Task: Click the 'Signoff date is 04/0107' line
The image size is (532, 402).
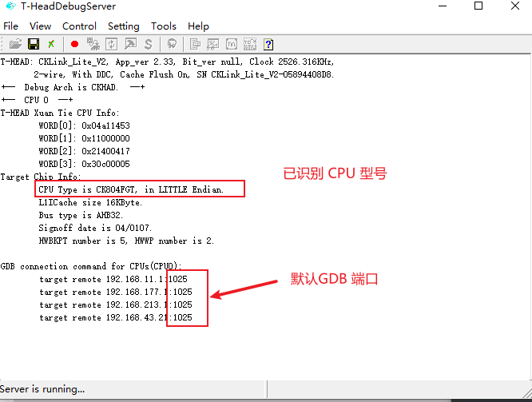Action: point(95,228)
